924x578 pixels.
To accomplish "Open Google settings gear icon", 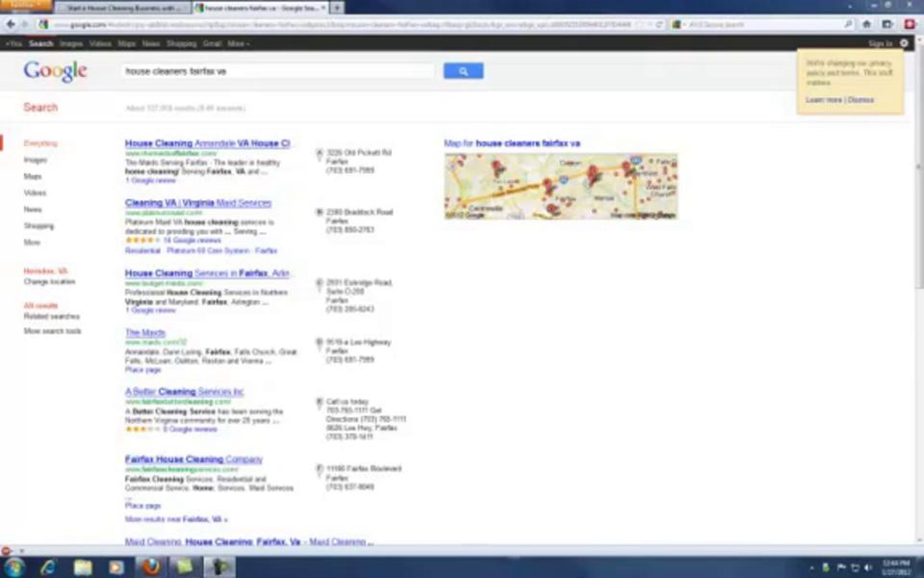I will (904, 43).
